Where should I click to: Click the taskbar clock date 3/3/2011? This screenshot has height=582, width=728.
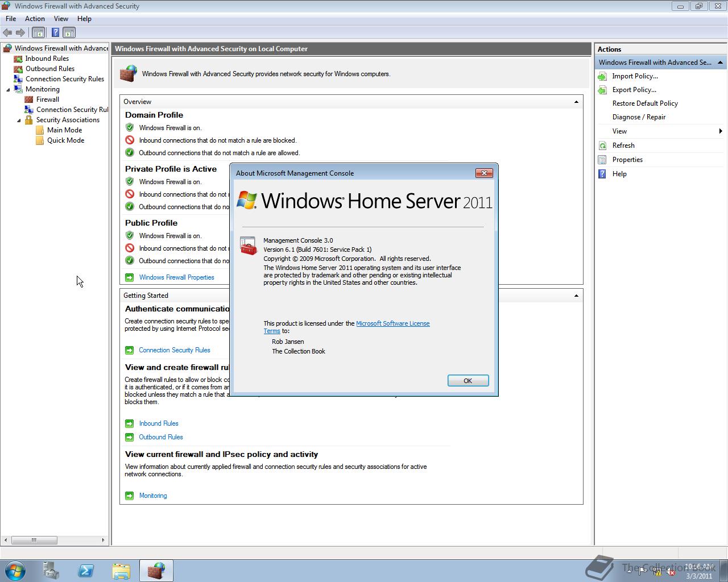699,576
